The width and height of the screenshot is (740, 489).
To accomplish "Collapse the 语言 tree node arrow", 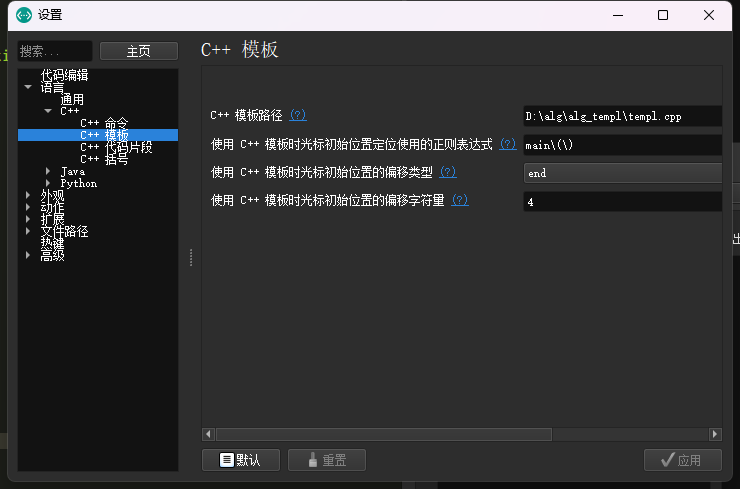I will 28,87.
